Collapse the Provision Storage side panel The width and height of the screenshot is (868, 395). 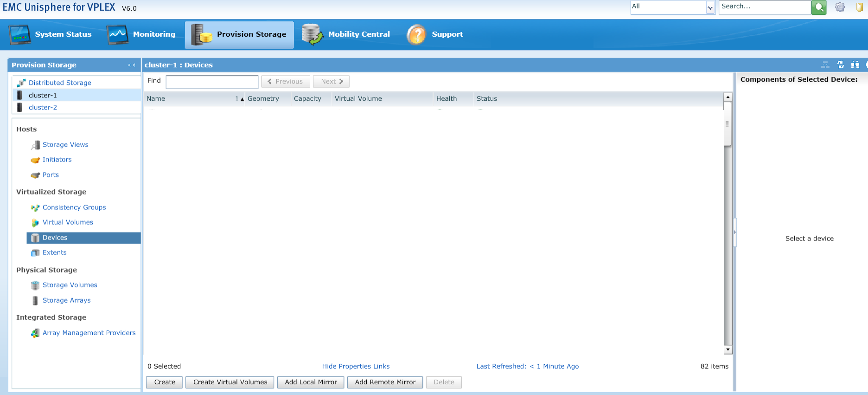(132, 65)
